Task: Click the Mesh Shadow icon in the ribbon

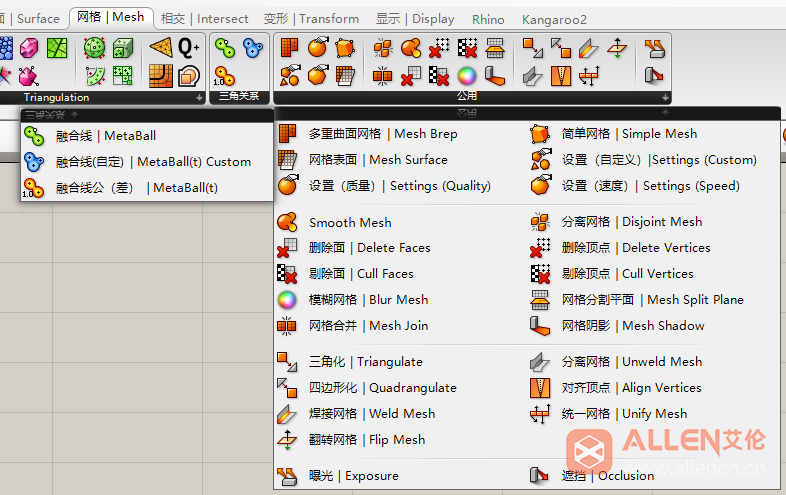Action: click(x=495, y=76)
